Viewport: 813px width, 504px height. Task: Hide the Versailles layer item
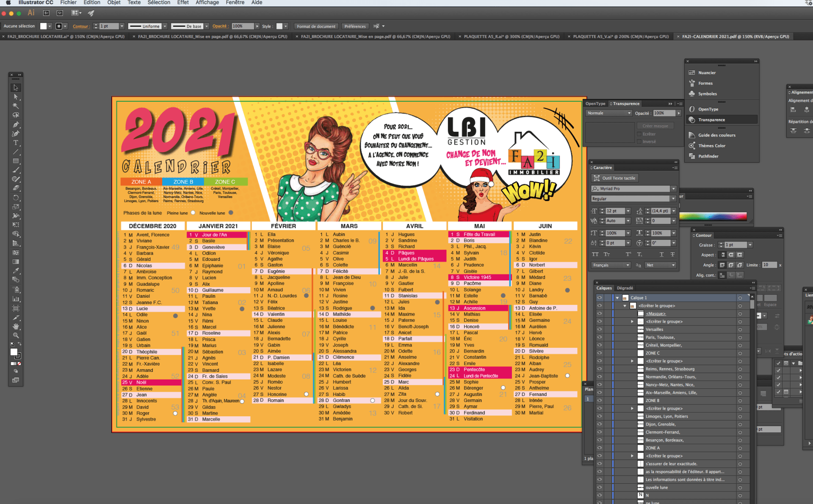[x=600, y=330]
